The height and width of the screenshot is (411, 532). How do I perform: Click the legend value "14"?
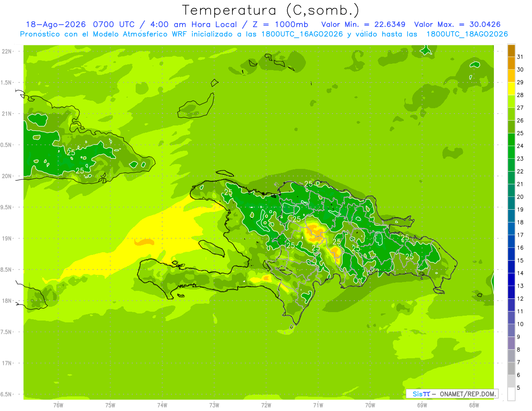click(x=520, y=273)
